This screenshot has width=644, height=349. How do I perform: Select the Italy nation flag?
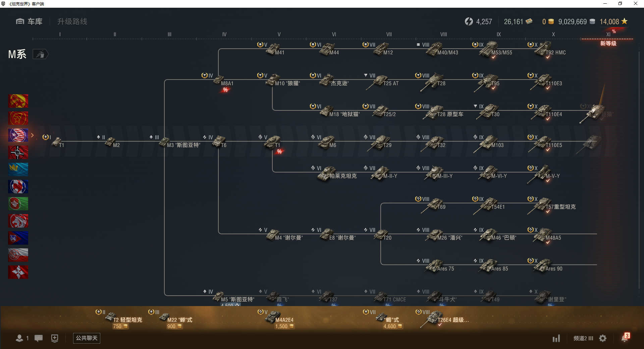click(x=18, y=204)
